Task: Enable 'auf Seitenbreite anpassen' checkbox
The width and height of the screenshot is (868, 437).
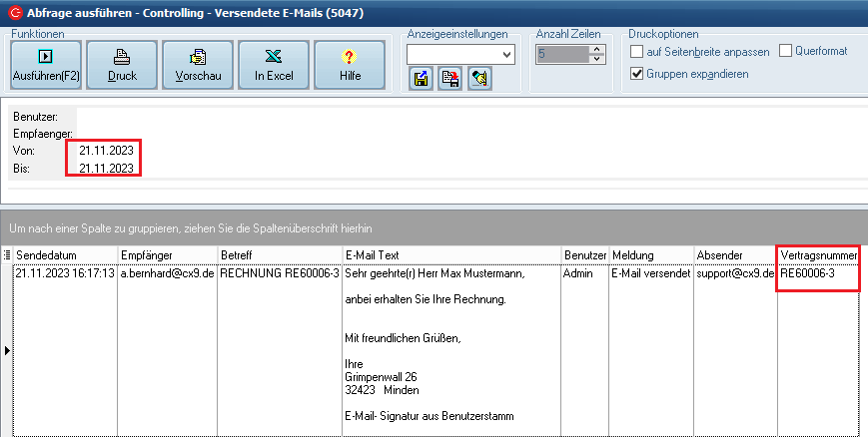Action: (x=637, y=51)
